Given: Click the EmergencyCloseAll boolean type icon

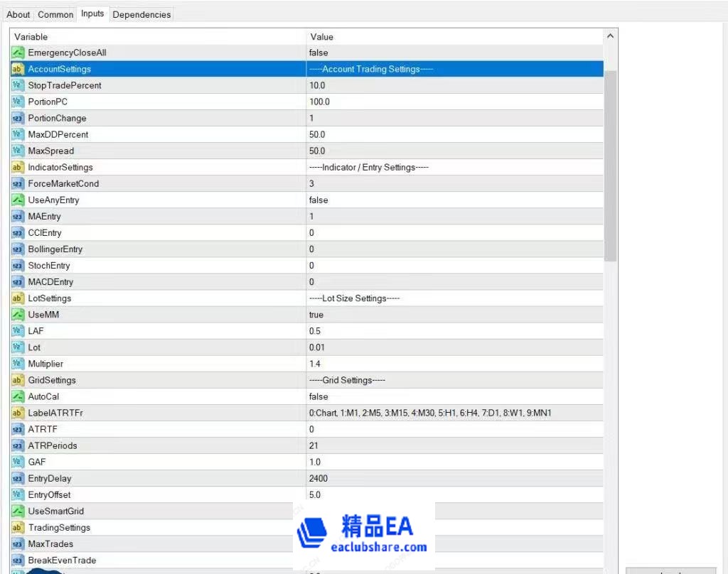Looking at the screenshot, I should [18, 53].
